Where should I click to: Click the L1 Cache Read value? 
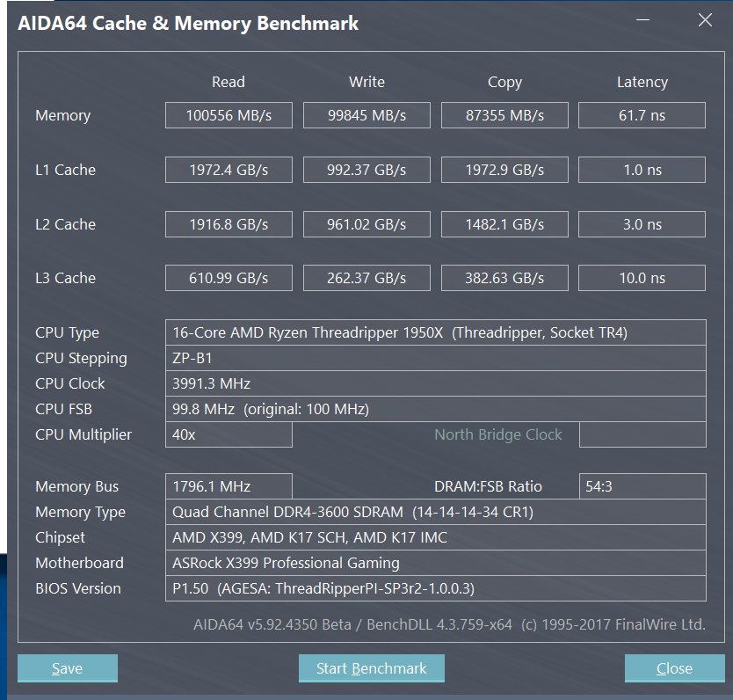229,170
